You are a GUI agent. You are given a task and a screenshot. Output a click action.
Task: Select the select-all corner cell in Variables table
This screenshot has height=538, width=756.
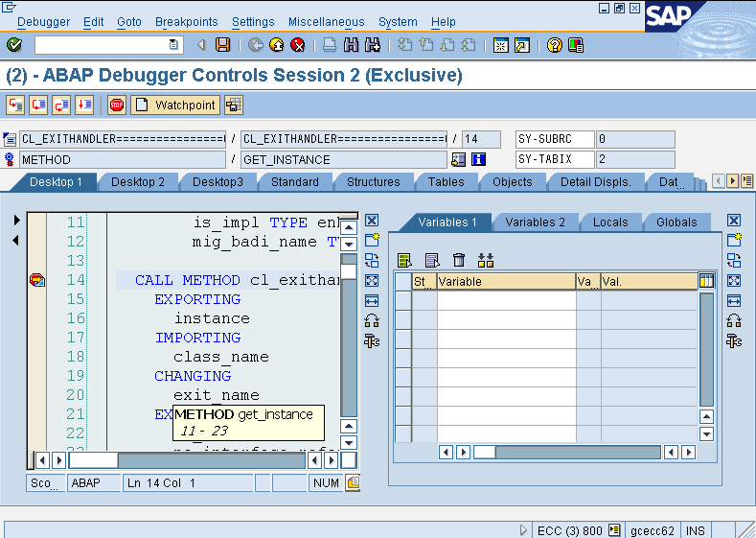tap(403, 281)
